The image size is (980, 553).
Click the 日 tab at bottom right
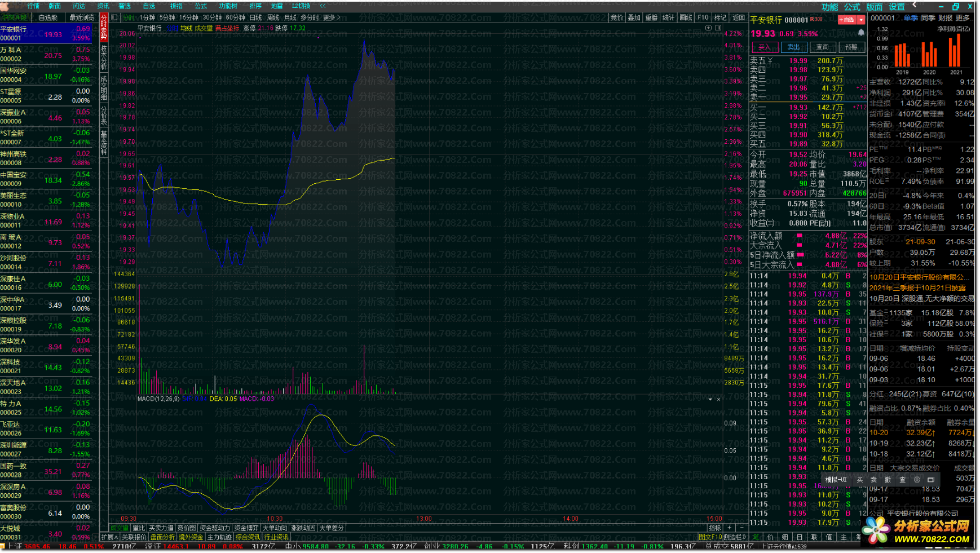coord(800,537)
